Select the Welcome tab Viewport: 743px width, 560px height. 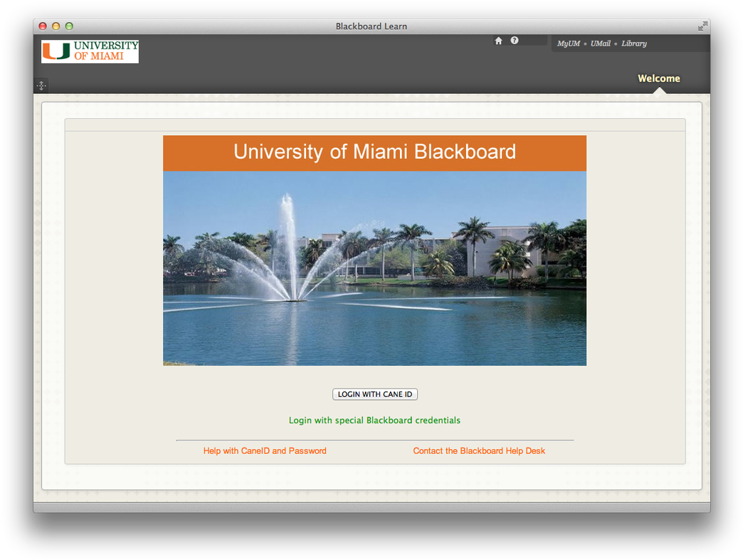click(x=658, y=79)
